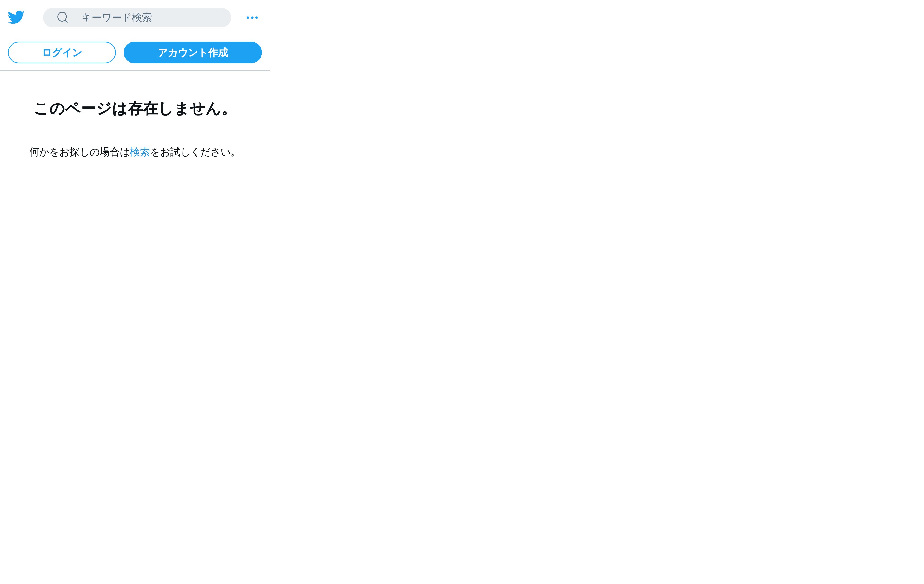
Task: Sign up with the filled blue アカウント作成 button
Action: [193, 53]
